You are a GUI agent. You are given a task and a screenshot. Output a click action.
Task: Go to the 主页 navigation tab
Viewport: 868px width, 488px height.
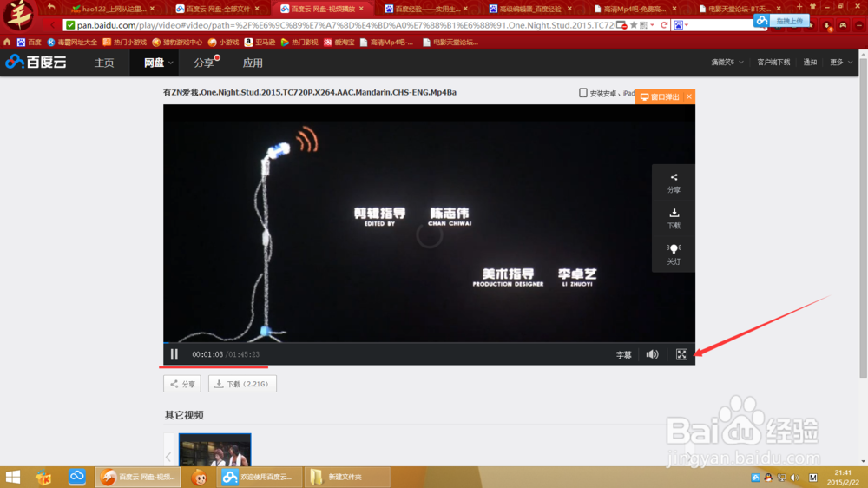104,63
